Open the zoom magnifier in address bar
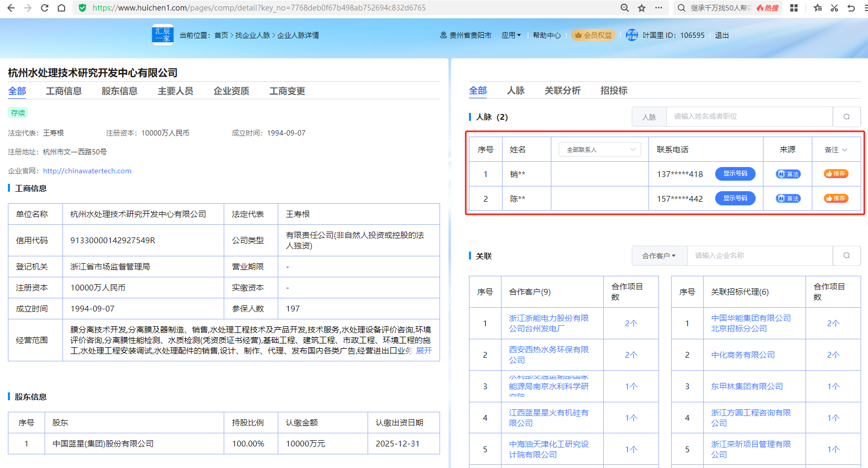Viewport: 868px width, 468px height. coord(625,8)
